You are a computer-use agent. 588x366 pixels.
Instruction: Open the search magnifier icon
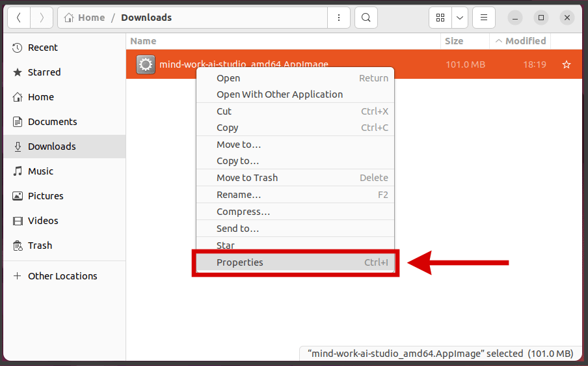coord(366,18)
